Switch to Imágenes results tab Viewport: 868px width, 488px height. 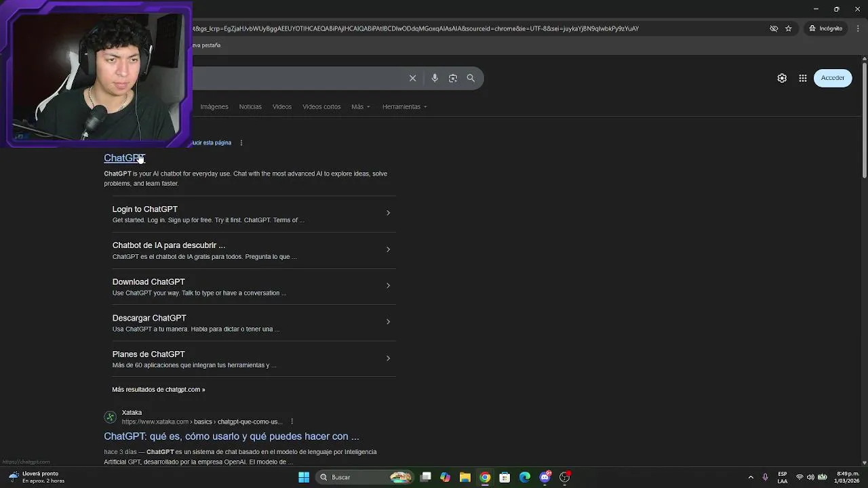(x=214, y=106)
